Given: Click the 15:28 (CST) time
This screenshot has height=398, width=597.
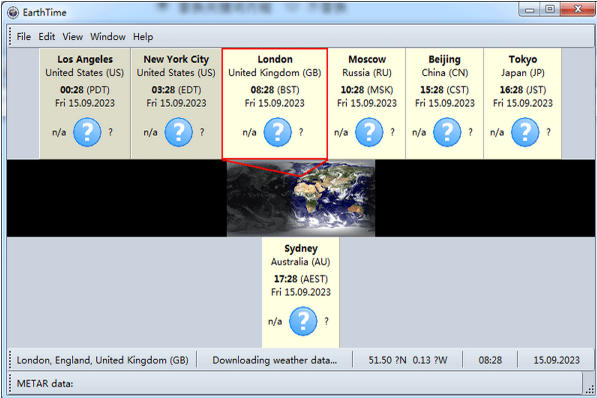Looking at the screenshot, I should (444, 90).
